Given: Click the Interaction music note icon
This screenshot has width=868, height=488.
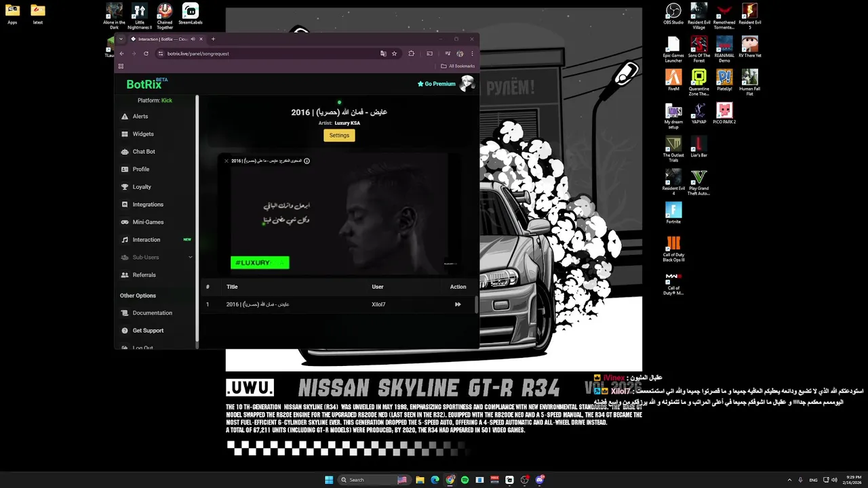Looking at the screenshot, I should [x=125, y=240].
